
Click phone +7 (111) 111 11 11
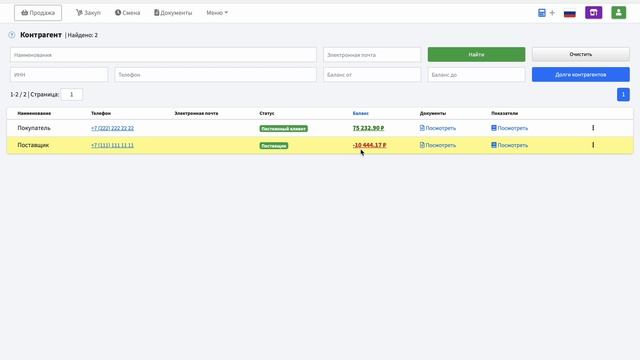point(112,145)
